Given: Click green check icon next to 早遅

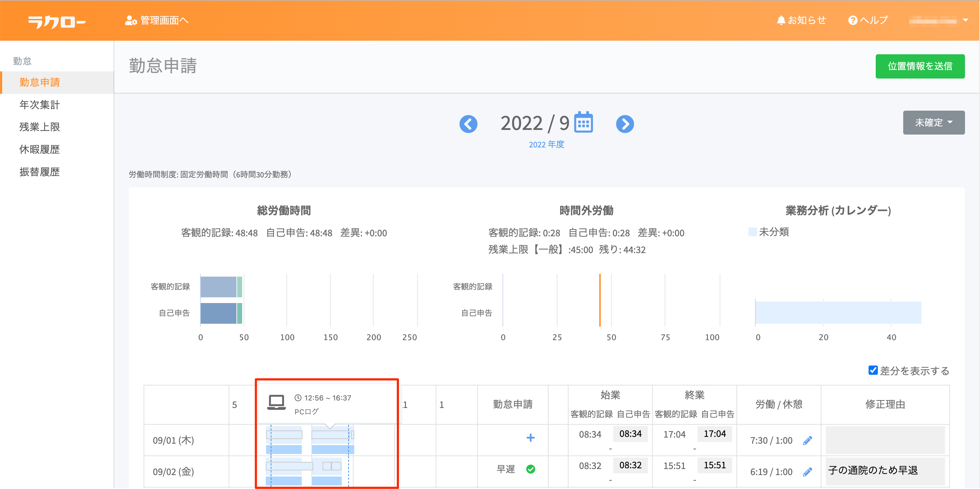Looking at the screenshot, I should coord(530,469).
